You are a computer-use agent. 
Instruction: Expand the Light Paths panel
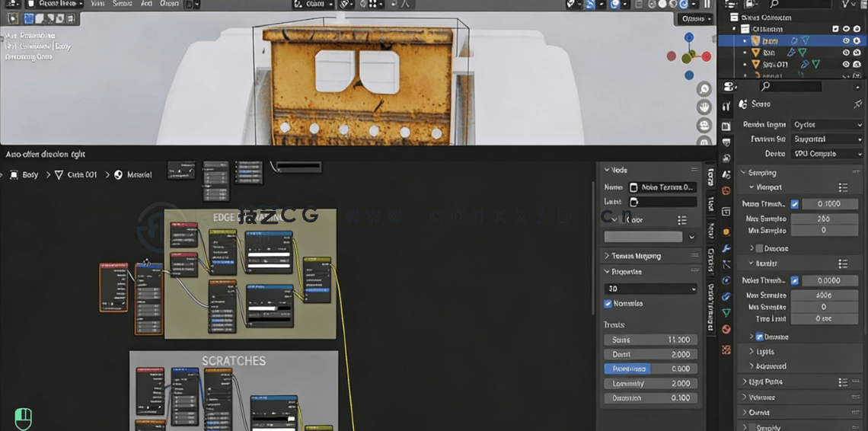761,382
